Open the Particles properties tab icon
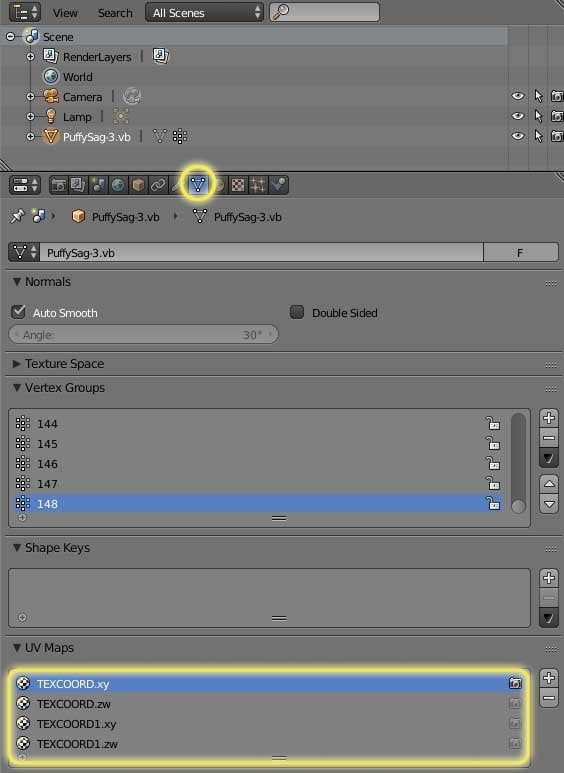 (258, 185)
